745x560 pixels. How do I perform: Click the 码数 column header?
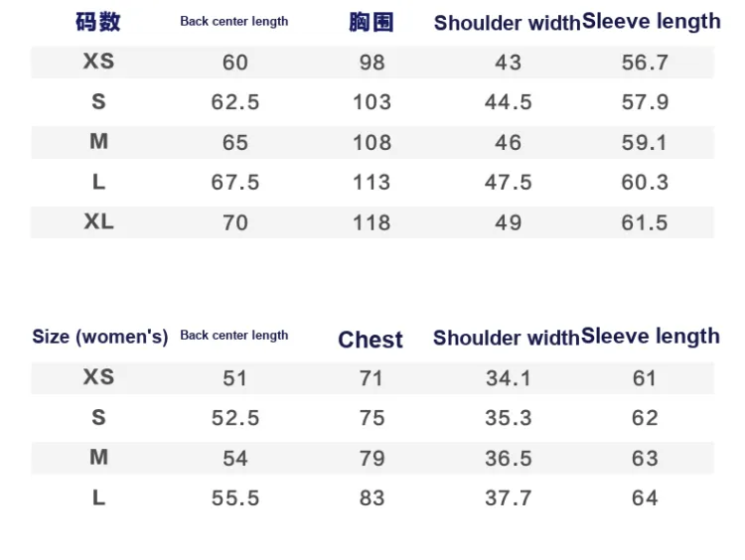point(98,22)
